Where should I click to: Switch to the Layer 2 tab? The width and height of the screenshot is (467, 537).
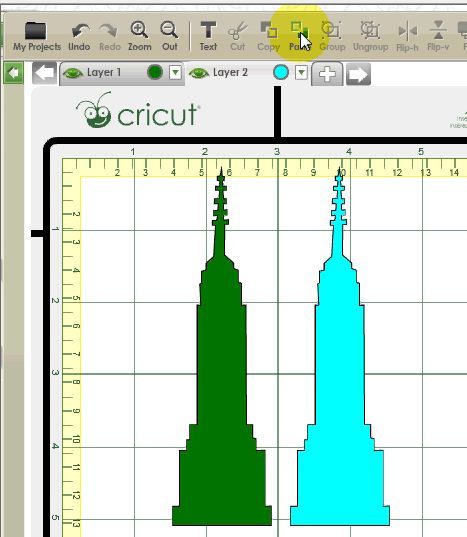(248, 73)
